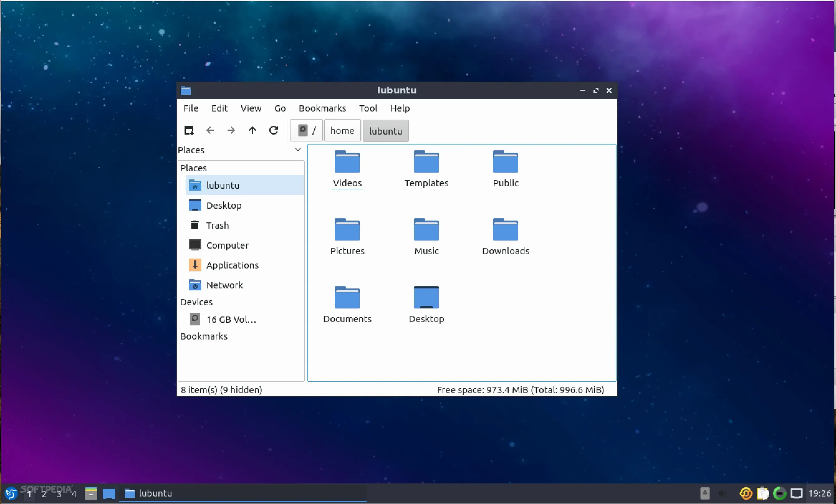This screenshot has height=504, width=836.
Task: Expand the Places side pane dropdown
Action: click(298, 150)
